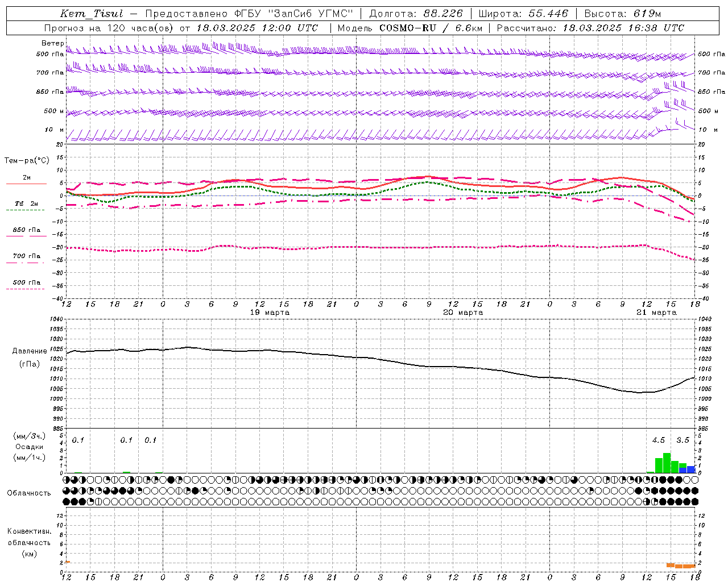This screenshot has width=728, height=582.
Task: Click the "Облачность" cloud cover label
Action: 29,493
